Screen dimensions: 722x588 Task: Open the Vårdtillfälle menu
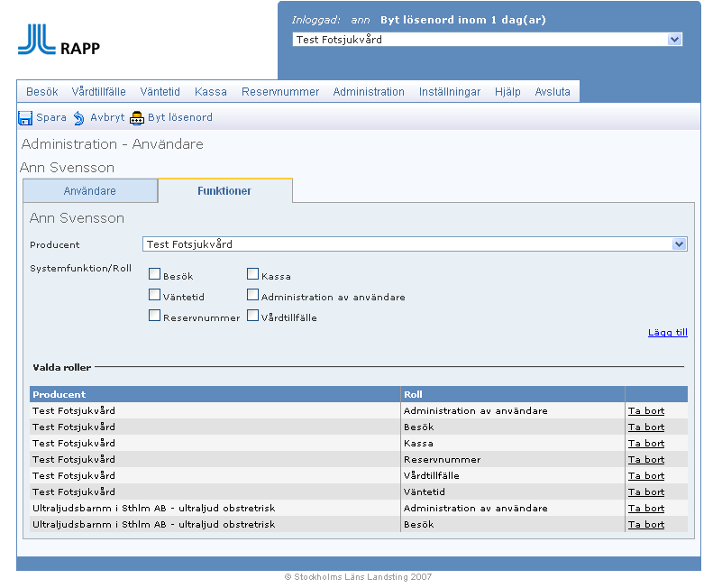(x=98, y=92)
